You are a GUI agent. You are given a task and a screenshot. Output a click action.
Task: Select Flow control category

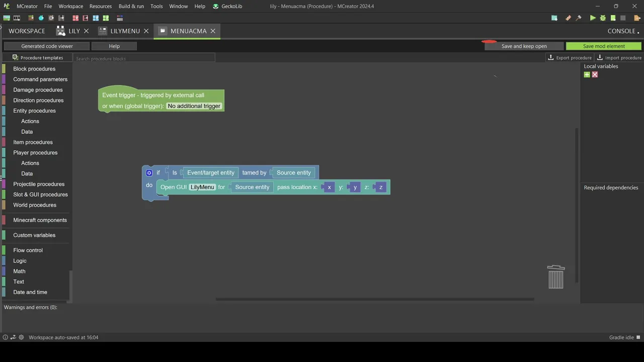[x=28, y=250]
